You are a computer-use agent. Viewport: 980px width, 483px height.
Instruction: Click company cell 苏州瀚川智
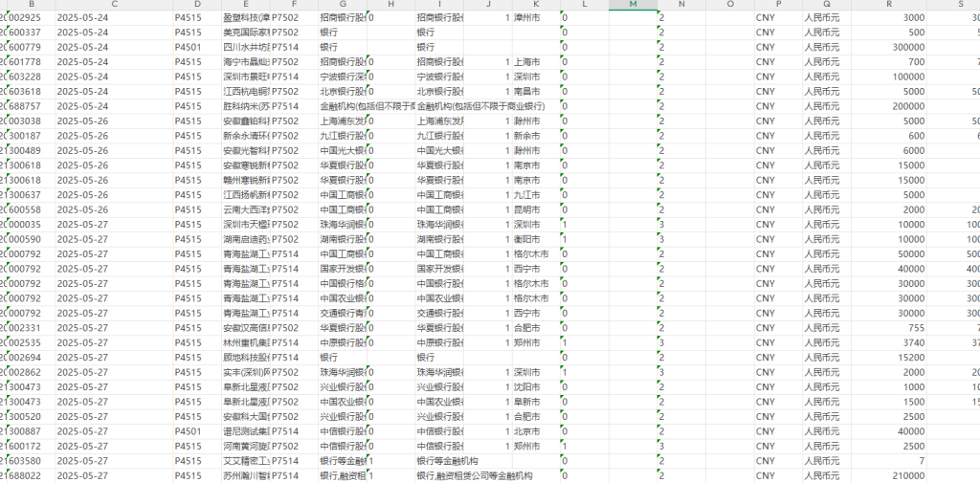pos(246,476)
